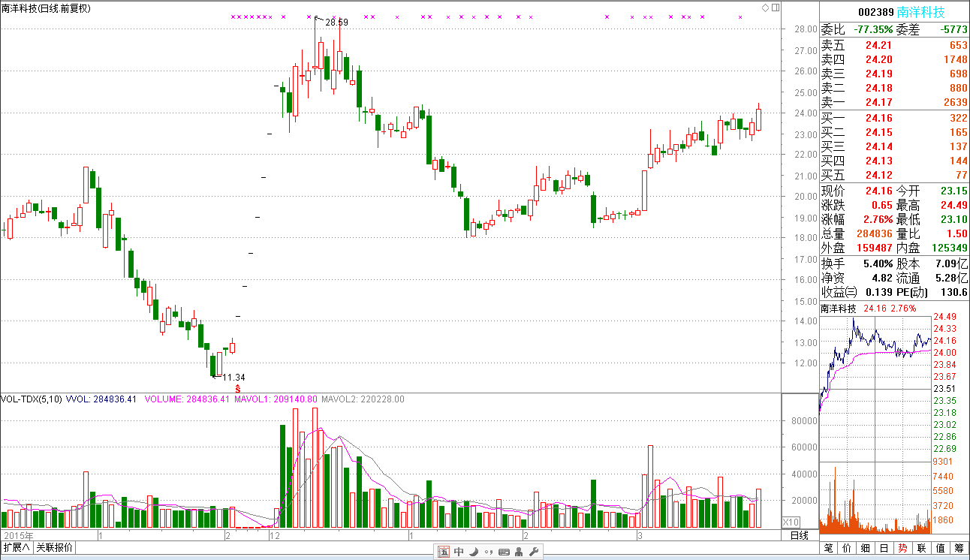Screen dimensions: 970x560
Task: Select the 联 tab
Action: (923, 548)
